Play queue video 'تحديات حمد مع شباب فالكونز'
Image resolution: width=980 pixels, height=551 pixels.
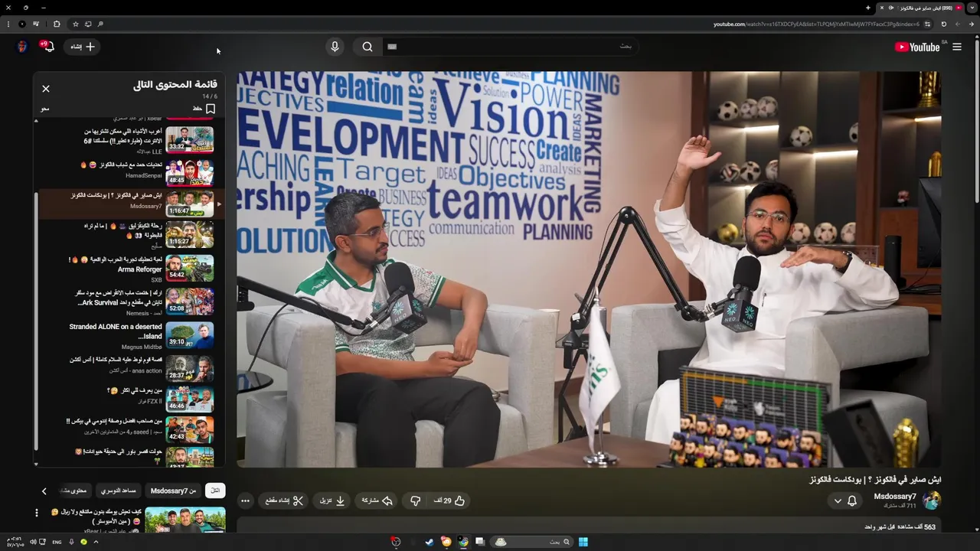(132, 173)
